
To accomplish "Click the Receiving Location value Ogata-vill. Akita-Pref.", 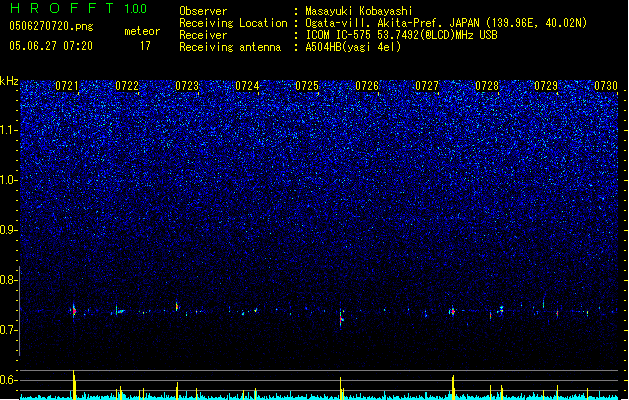I will [x=375, y=23].
